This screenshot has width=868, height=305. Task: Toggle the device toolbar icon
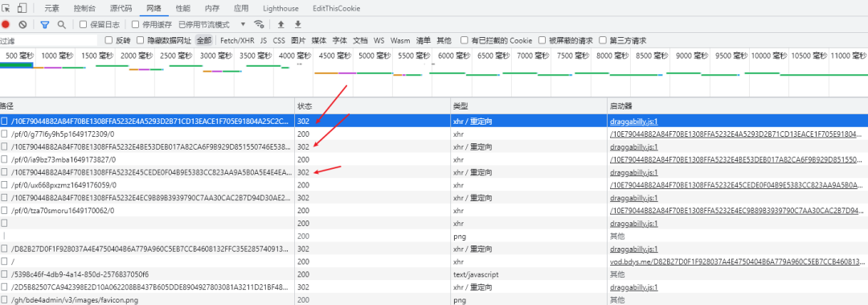(x=23, y=8)
